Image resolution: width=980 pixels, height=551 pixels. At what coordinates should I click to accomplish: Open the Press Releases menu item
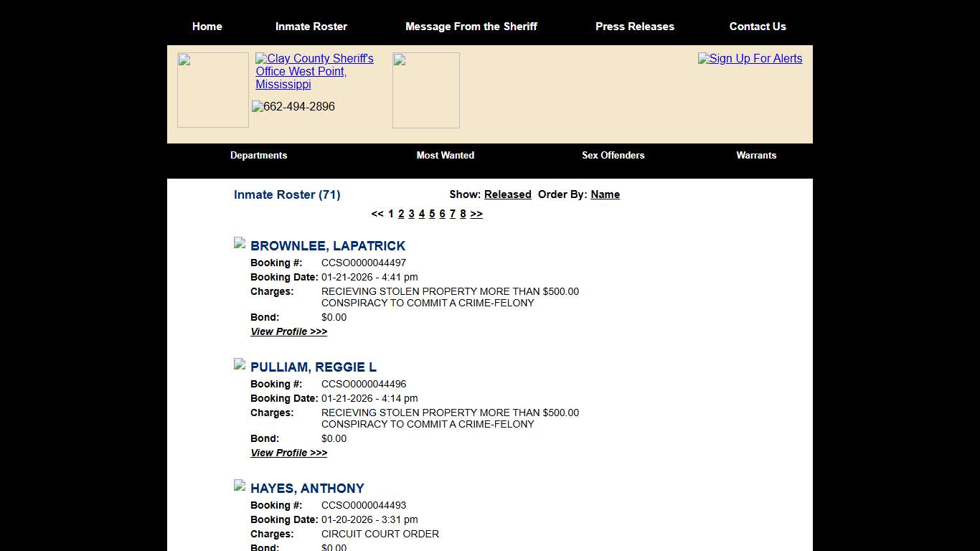(635, 27)
